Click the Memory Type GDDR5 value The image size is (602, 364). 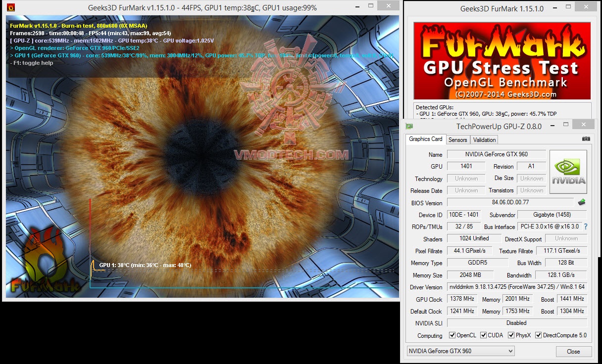point(477,263)
